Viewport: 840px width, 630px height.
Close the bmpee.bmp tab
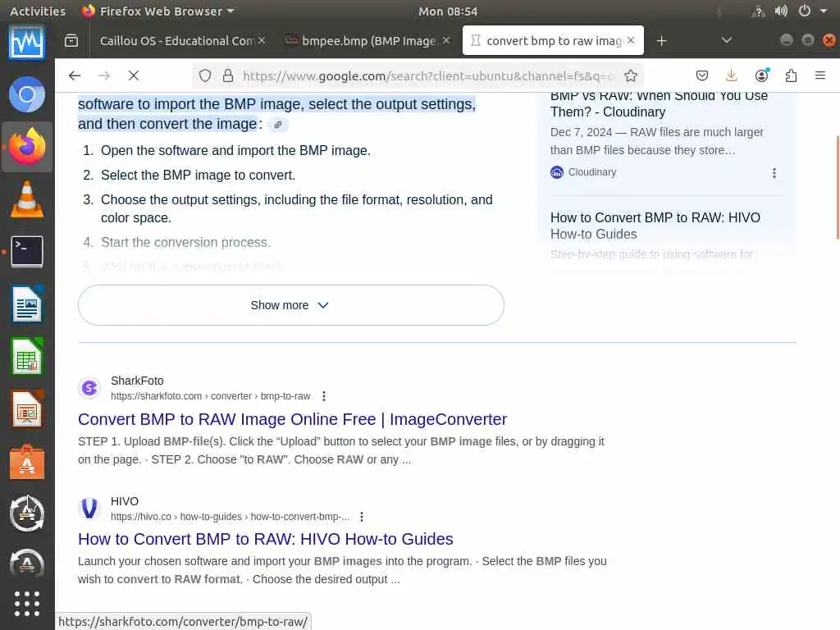click(x=445, y=41)
